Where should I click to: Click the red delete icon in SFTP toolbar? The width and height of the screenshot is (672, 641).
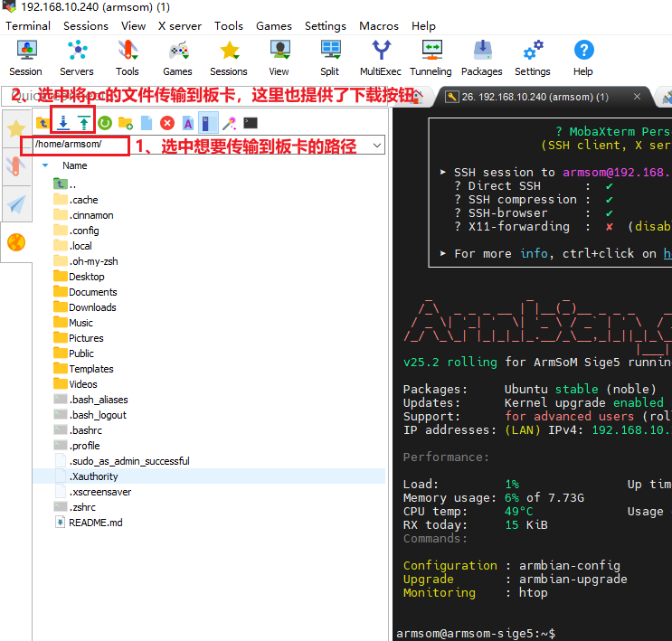coord(167,122)
